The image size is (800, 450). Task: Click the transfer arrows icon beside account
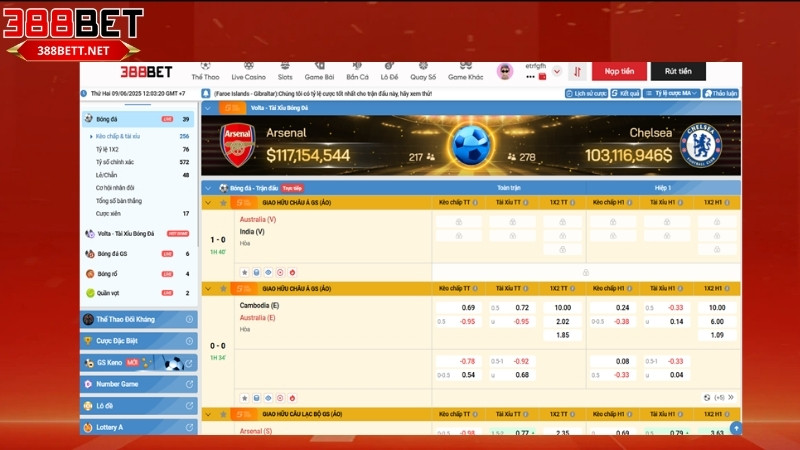coord(578,72)
